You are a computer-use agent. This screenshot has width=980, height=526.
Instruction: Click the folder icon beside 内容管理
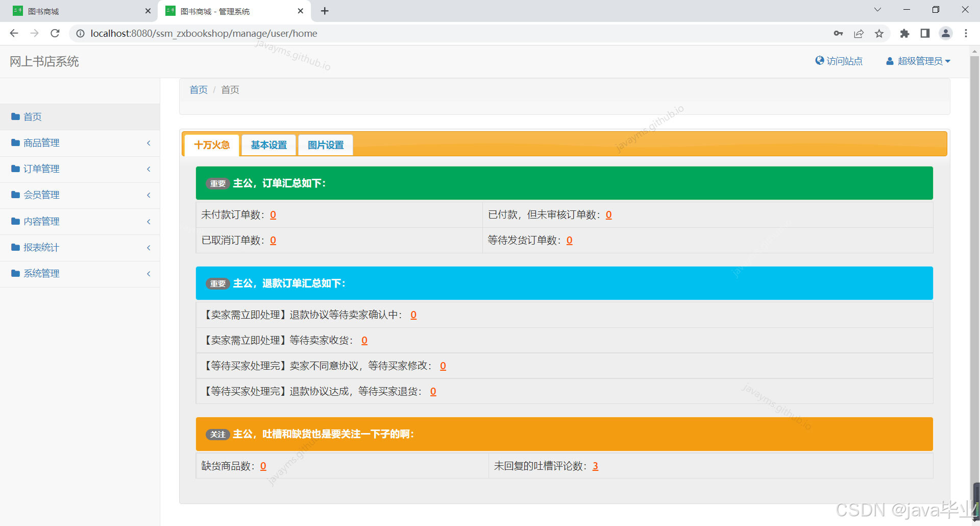tap(15, 221)
